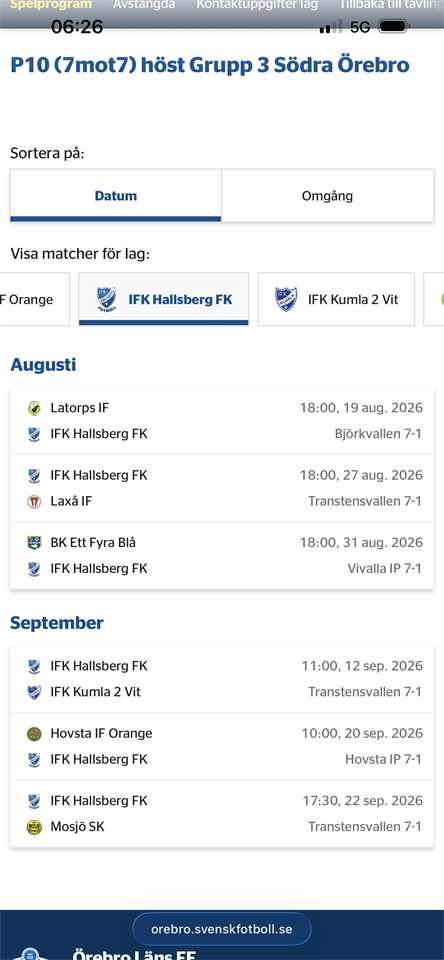Click IFK Kumla crest in team filter
The width and height of the screenshot is (444, 960).
286,299
